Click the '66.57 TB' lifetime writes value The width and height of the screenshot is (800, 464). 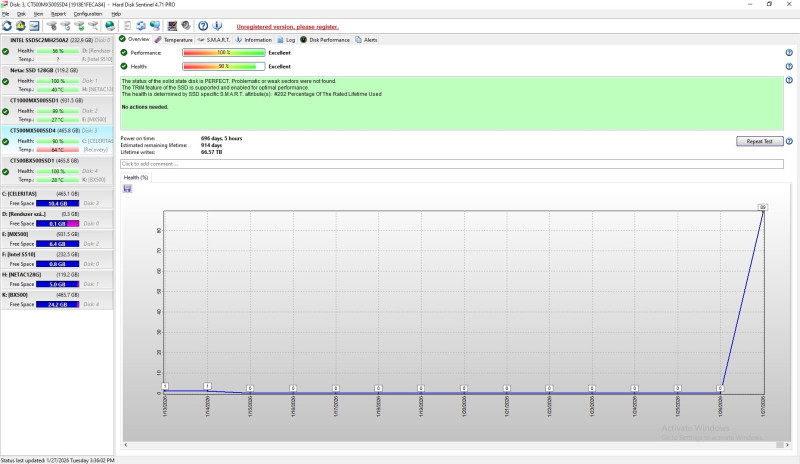click(x=211, y=152)
